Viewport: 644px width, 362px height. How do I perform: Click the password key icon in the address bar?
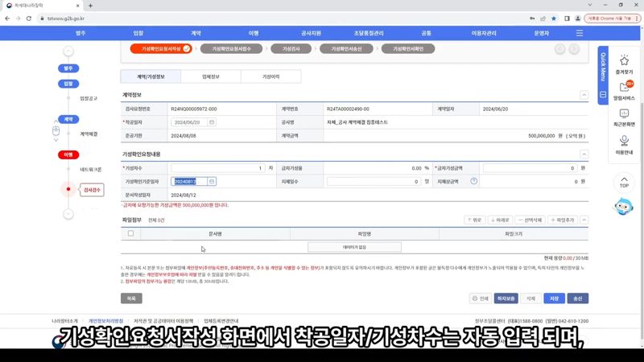pos(532,19)
